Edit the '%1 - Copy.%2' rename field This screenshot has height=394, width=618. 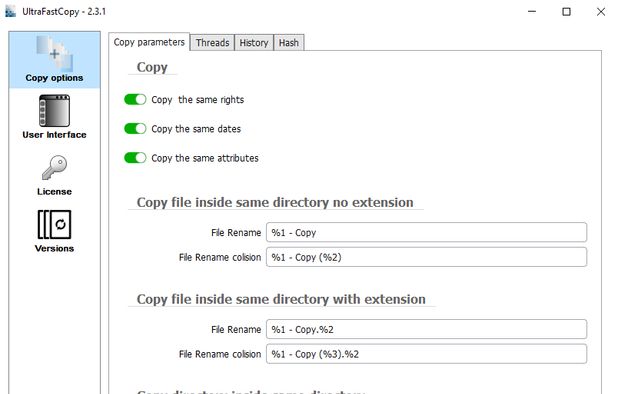pos(426,329)
